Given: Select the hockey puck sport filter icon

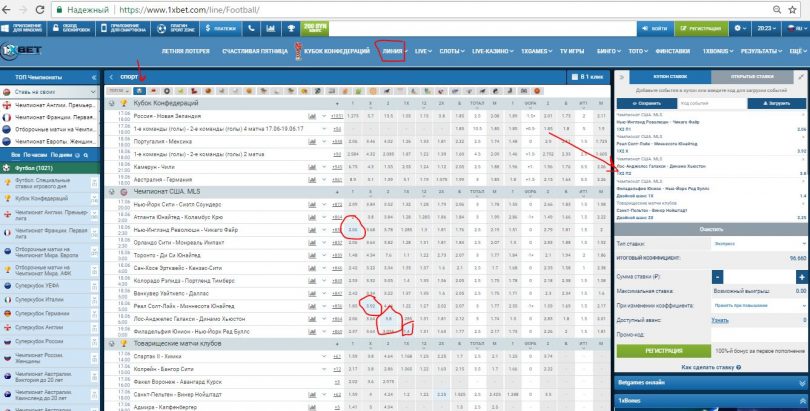Looking at the screenshot, I should pyautogui.click(x=167, y=91).
